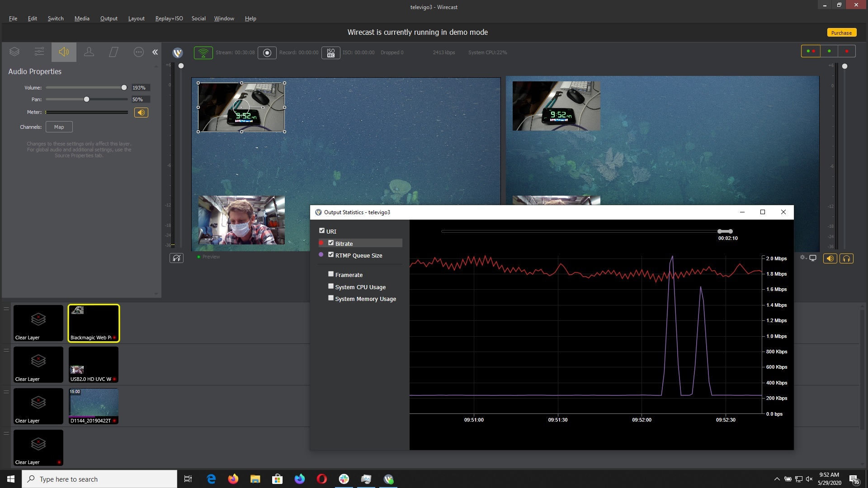Adjust the Pan slider handle
The image size is (868, 488).
pos(86,99)
